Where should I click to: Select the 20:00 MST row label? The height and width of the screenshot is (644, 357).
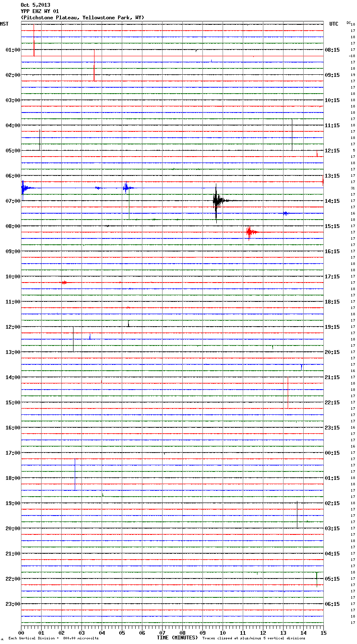(13, 529)
